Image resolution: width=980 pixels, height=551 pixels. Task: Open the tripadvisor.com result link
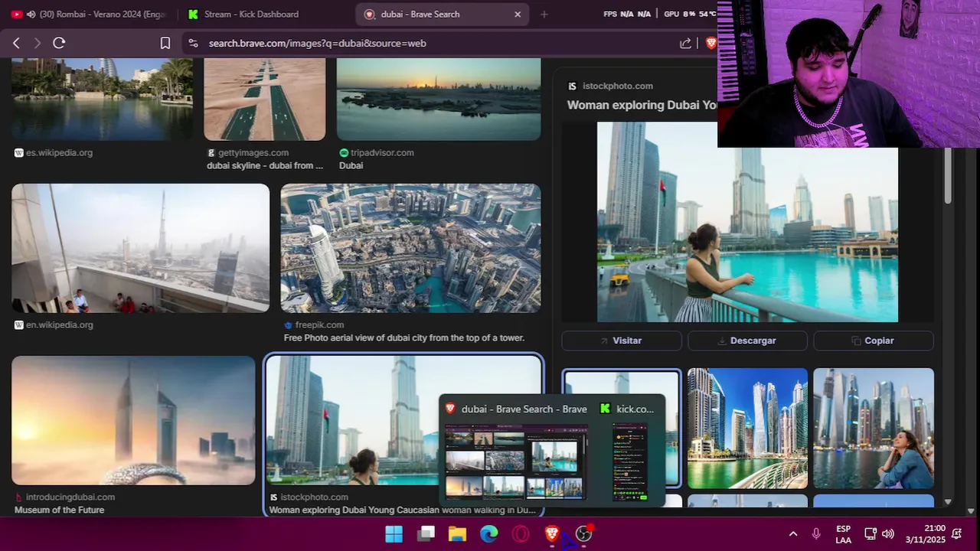tap(382, 152)
